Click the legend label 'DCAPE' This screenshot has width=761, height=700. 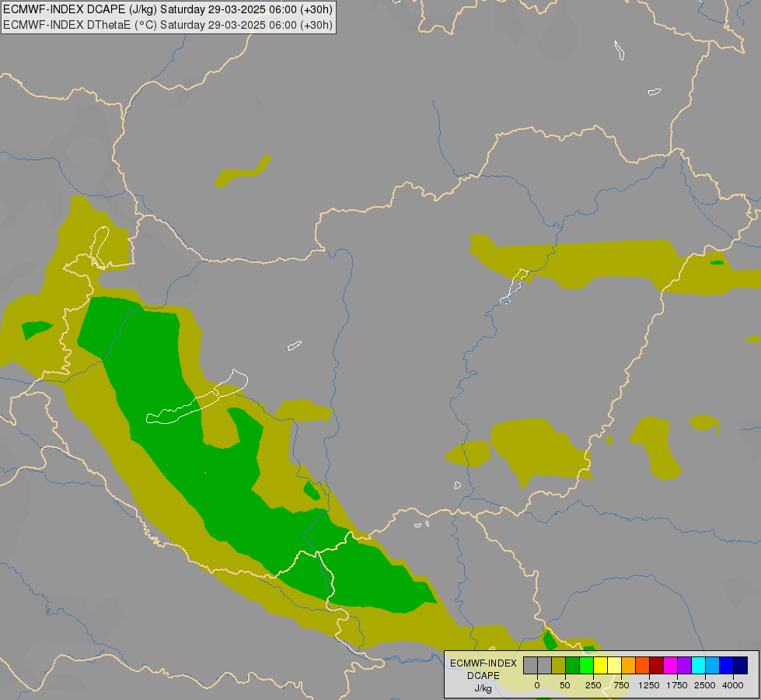[483, 676]
